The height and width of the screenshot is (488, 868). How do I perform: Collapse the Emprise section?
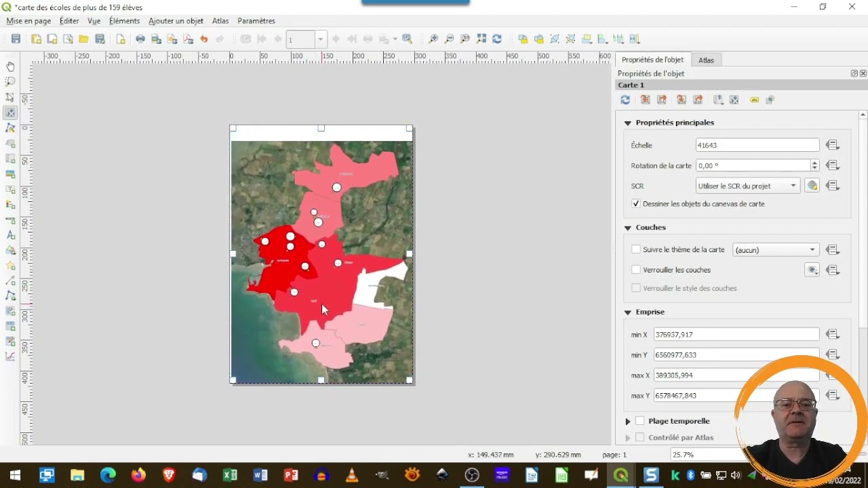tap(628, 312)
